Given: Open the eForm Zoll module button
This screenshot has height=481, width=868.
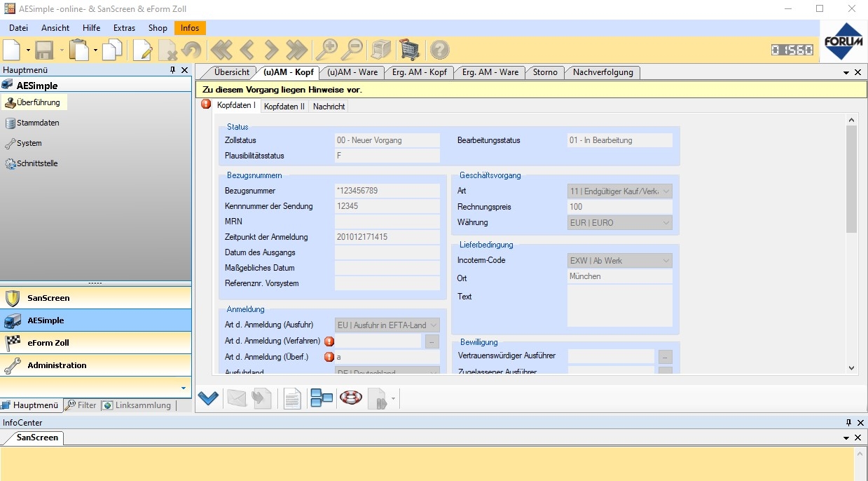Looking at the screenshot, I should coord(95,343).
